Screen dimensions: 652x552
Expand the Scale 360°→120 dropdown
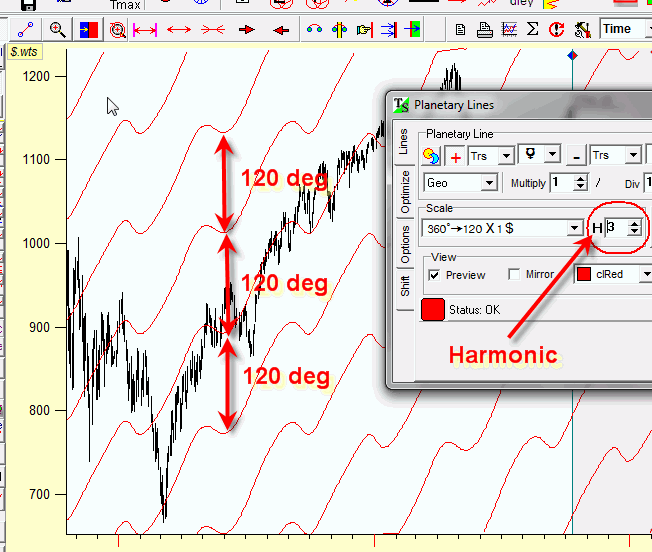click(574, 229)
